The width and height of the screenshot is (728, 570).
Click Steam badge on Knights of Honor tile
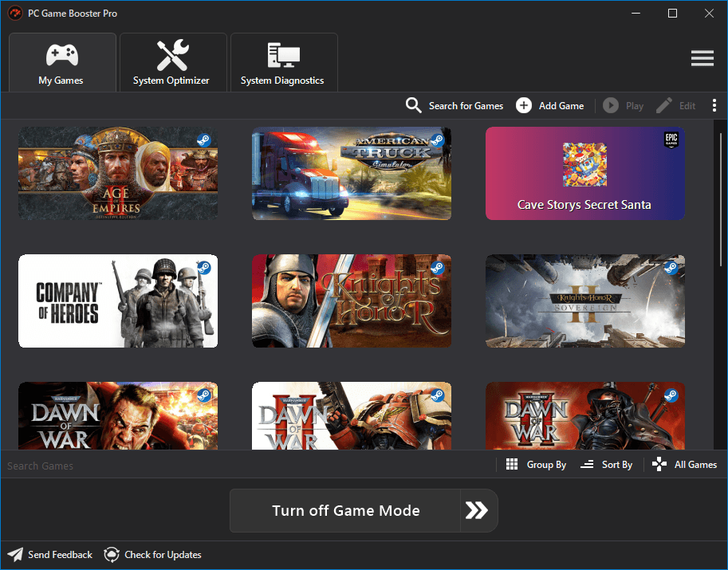click(x=437, y=267)
